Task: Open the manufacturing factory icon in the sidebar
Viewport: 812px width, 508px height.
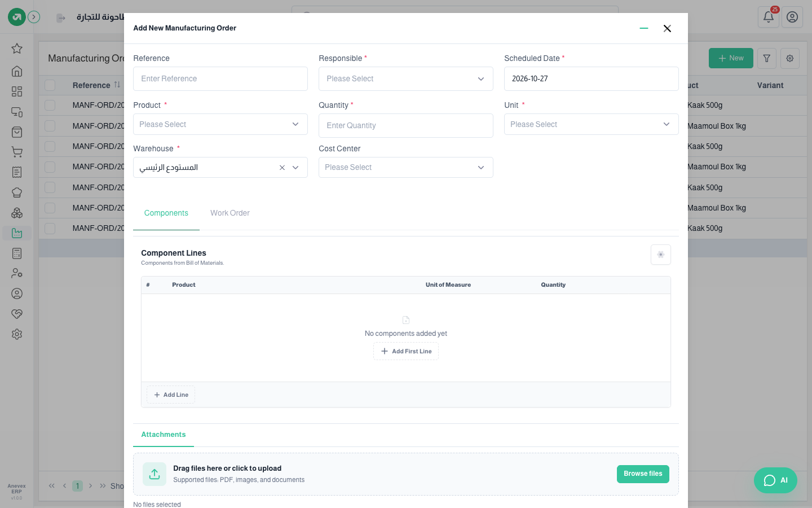Action: coord(17,233)
